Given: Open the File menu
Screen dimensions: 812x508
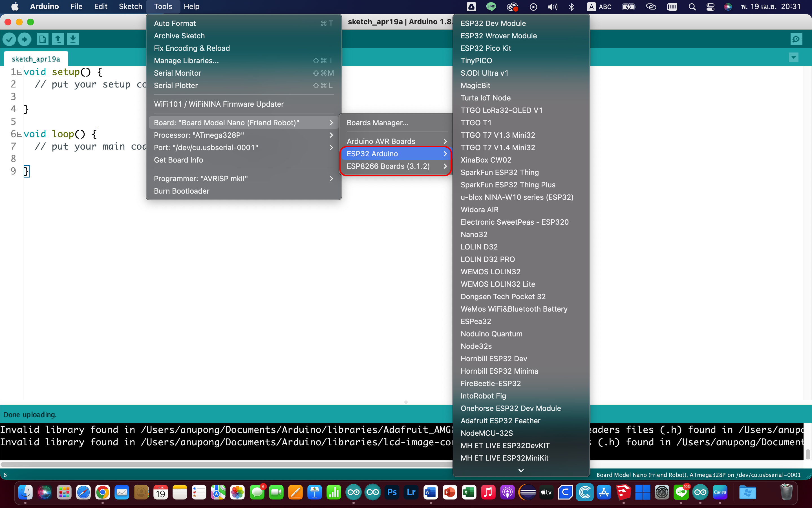Looking at the screenshot, I should click(76, 6).
